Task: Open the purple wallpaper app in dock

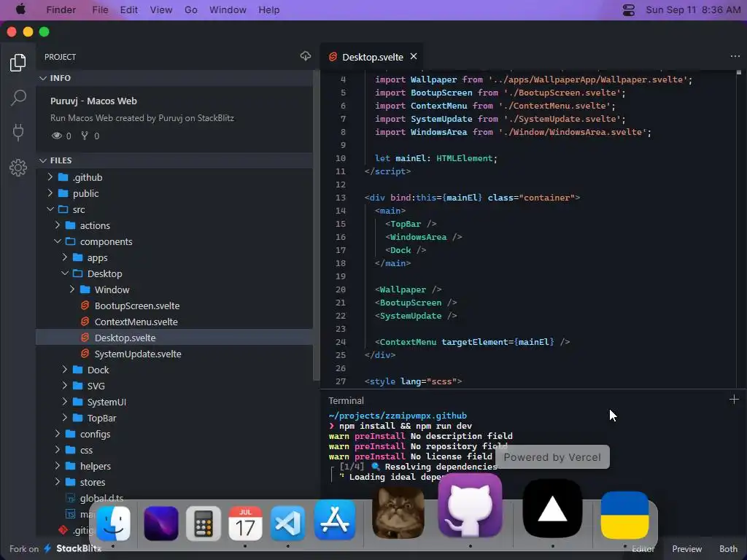Action: tap(161, 524)
